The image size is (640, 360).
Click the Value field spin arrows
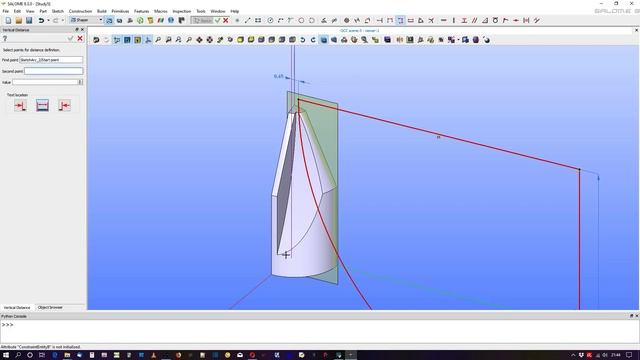point(80,82)
